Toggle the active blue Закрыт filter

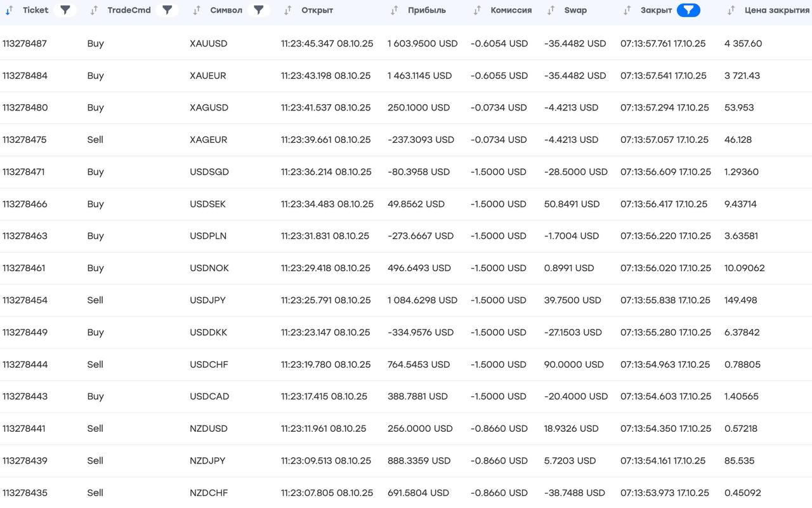click(x=688, y=10)
